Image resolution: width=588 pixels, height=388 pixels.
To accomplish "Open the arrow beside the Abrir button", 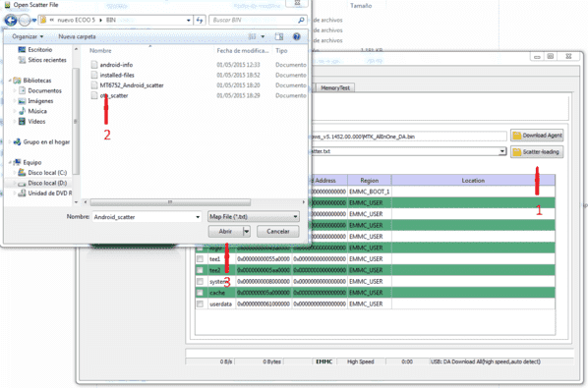I will coord(247,232).
